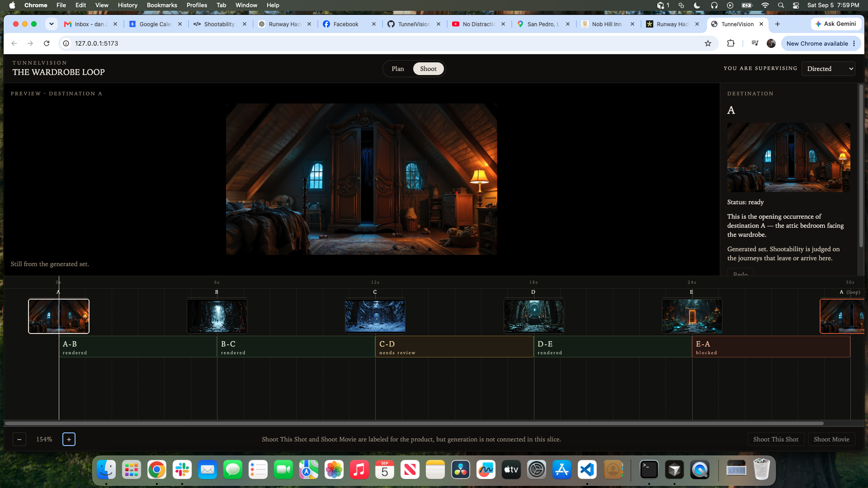Screen dimensions: 868x488
Task: Select destination B snowy forest thumbnail
Action: point(217,316)
